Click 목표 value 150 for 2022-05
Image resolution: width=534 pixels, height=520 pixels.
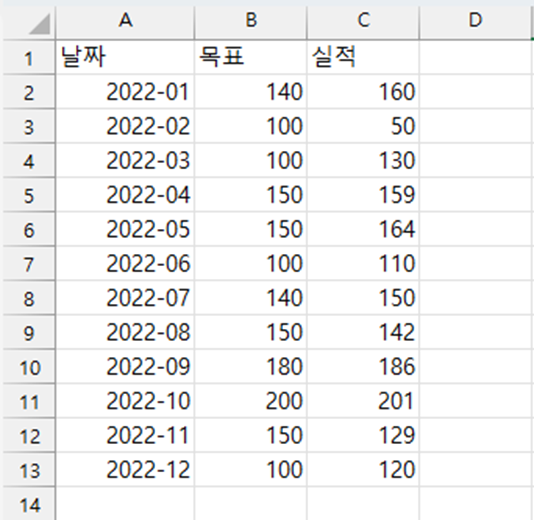point(251,229)
